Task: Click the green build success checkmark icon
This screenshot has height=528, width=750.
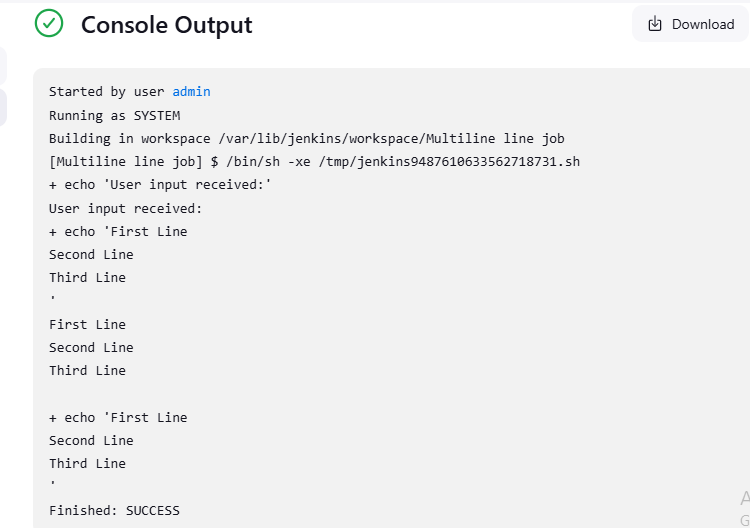Action: pyautogui.click(x=49, y=23)
